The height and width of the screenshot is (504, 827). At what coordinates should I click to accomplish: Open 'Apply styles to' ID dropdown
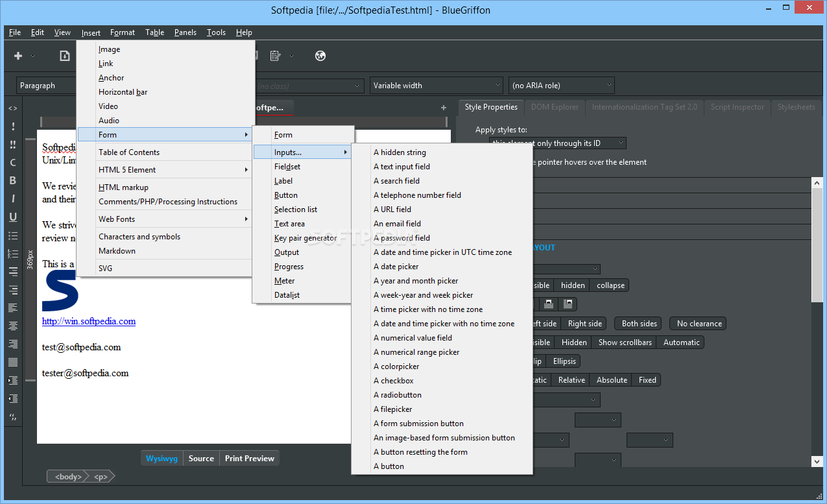pos(558,143)
